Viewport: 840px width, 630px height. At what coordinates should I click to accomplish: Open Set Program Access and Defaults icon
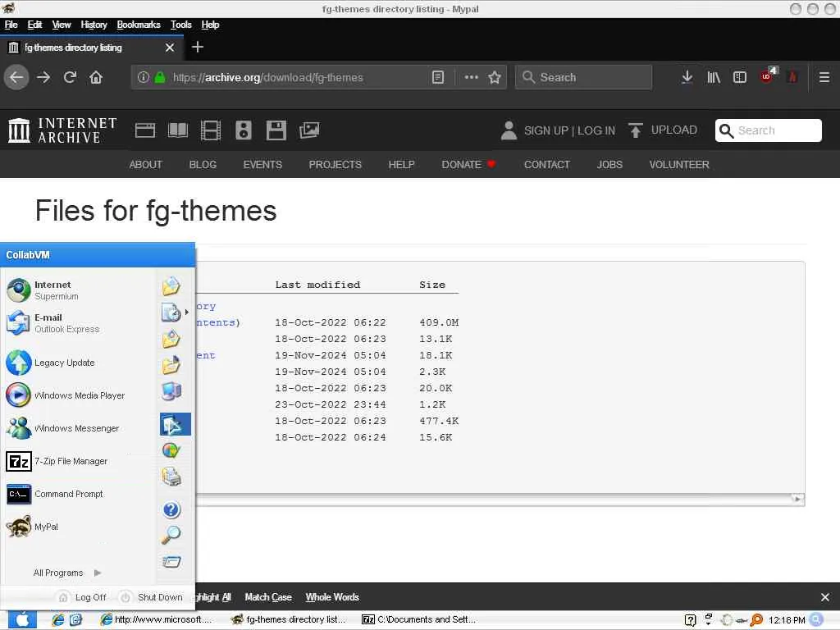[171, 450]
